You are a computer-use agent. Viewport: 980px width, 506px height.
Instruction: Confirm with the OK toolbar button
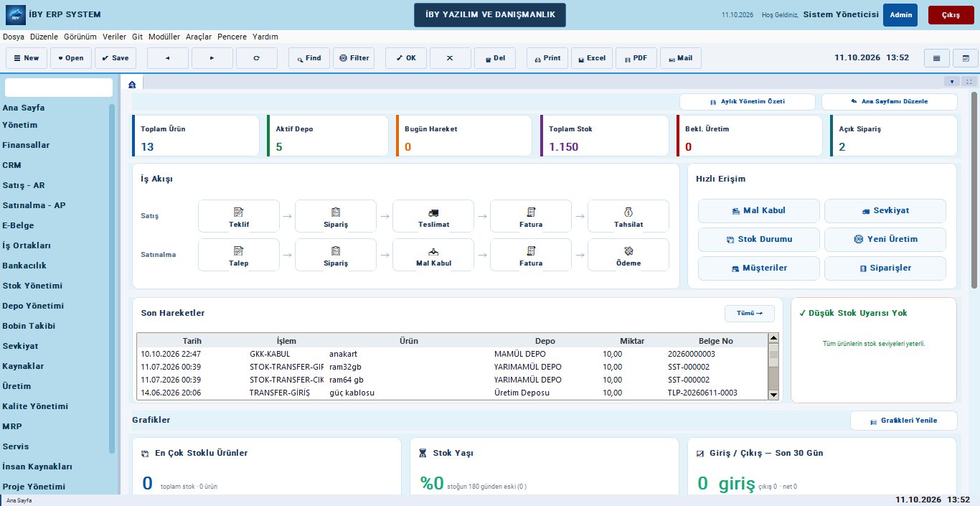point(406,58)
